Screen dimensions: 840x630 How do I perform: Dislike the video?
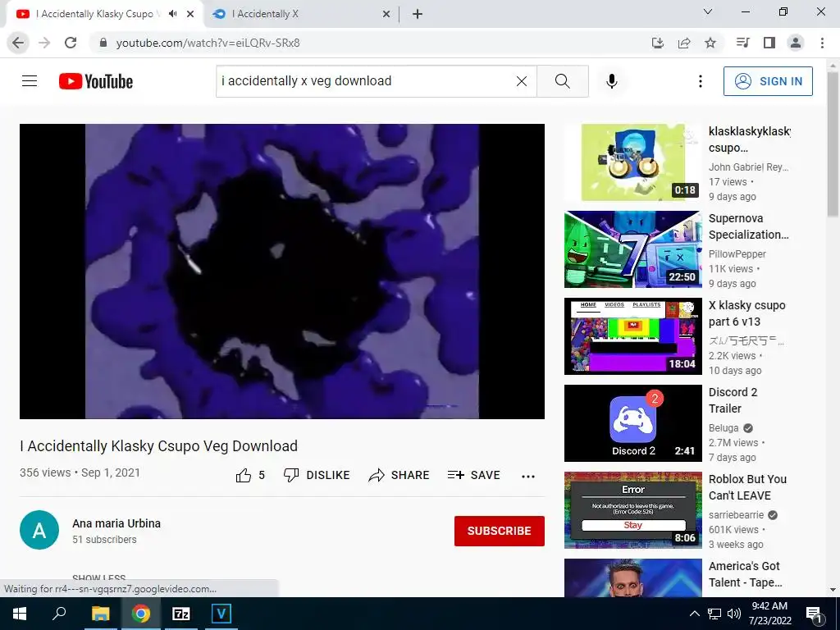coord(317,475)
